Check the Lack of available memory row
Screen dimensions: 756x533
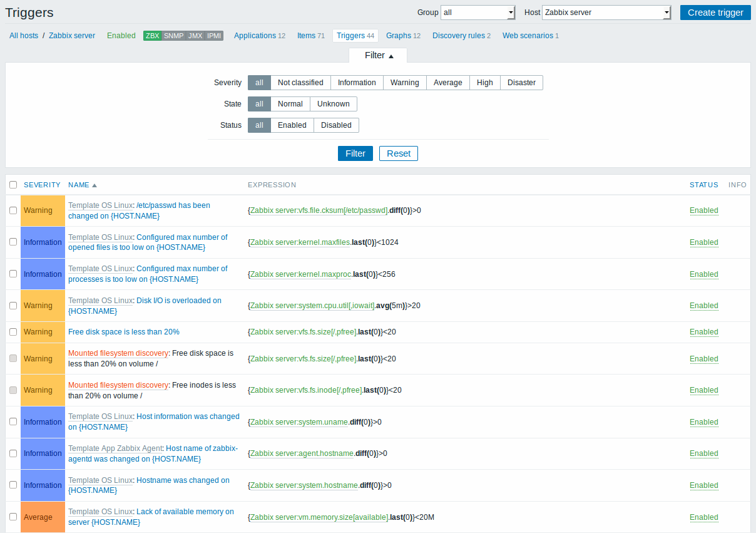coord(13,517)
